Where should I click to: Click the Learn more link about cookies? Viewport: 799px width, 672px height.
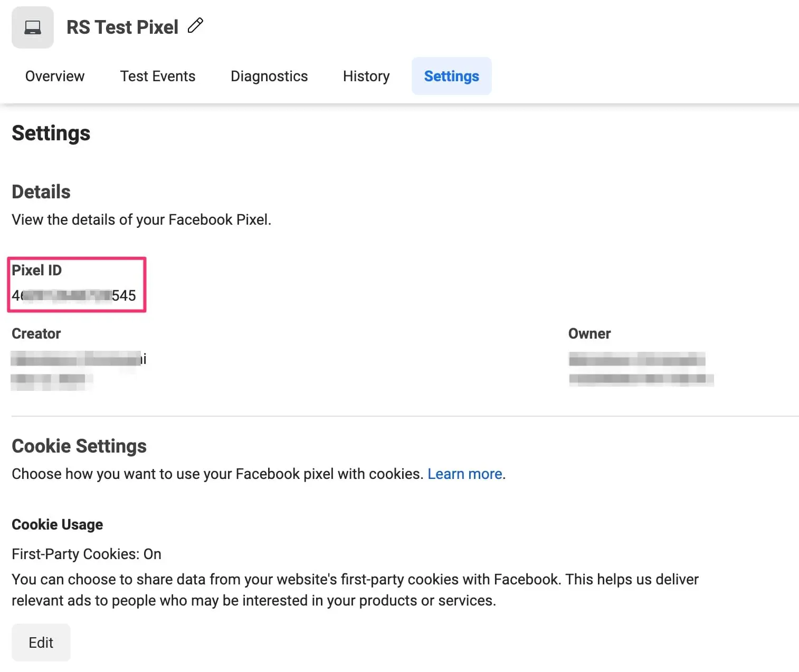pos(464,474)
